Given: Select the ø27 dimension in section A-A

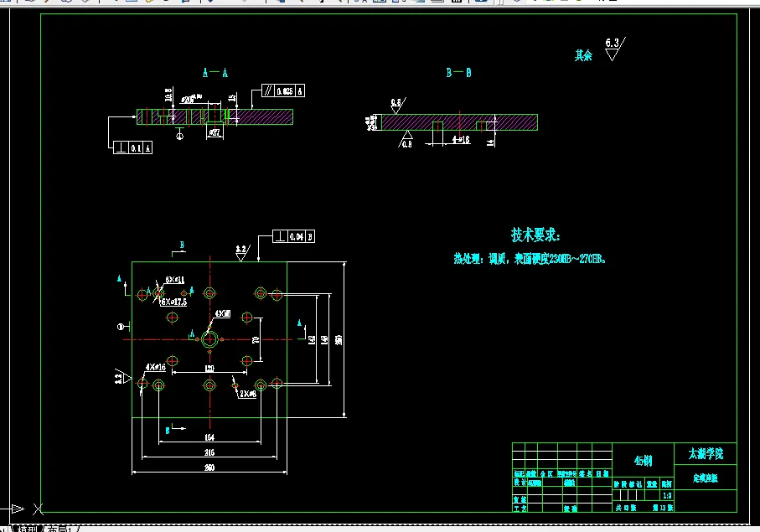Looking at the screenshot, I should 215,132.
